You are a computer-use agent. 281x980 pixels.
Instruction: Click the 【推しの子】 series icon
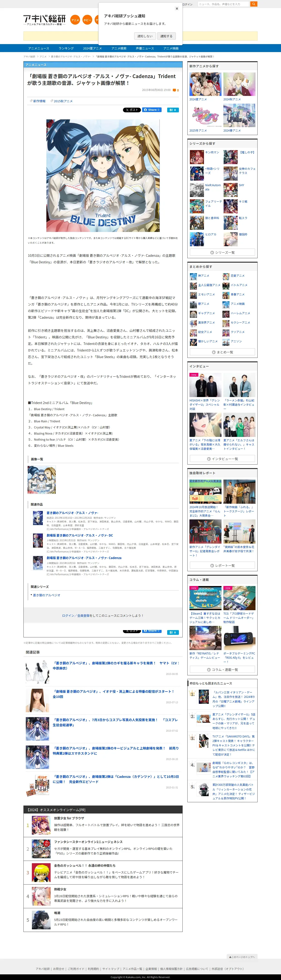230,157
